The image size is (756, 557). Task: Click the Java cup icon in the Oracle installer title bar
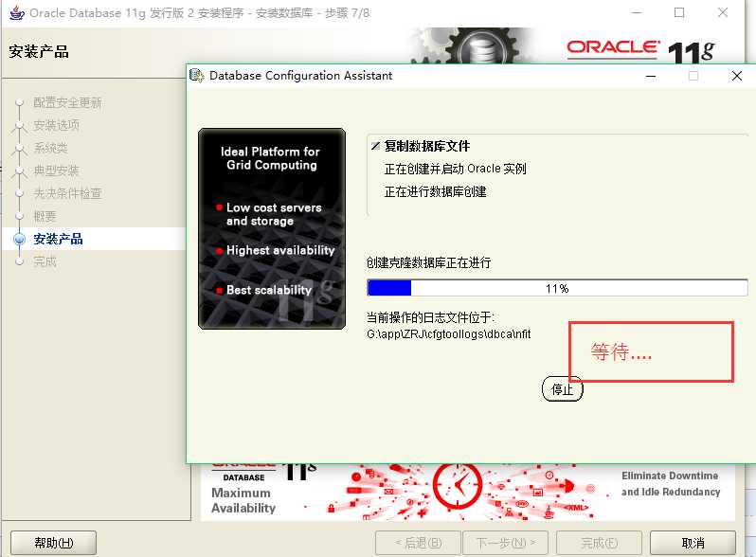click(x=17, y=13)
